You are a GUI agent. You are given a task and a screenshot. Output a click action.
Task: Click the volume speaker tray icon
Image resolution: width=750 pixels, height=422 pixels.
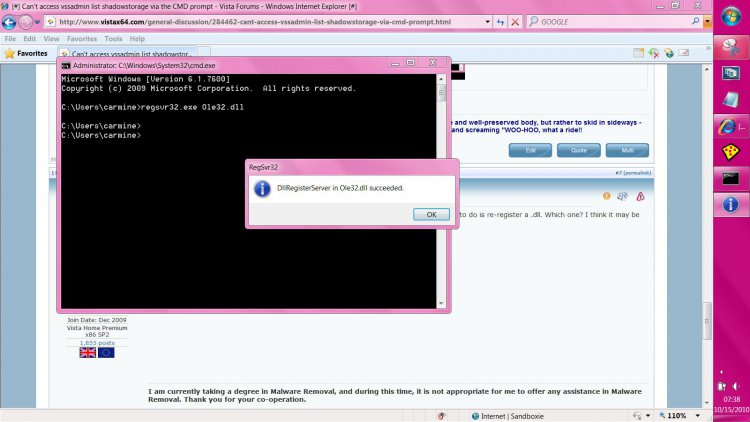[737, 386]
